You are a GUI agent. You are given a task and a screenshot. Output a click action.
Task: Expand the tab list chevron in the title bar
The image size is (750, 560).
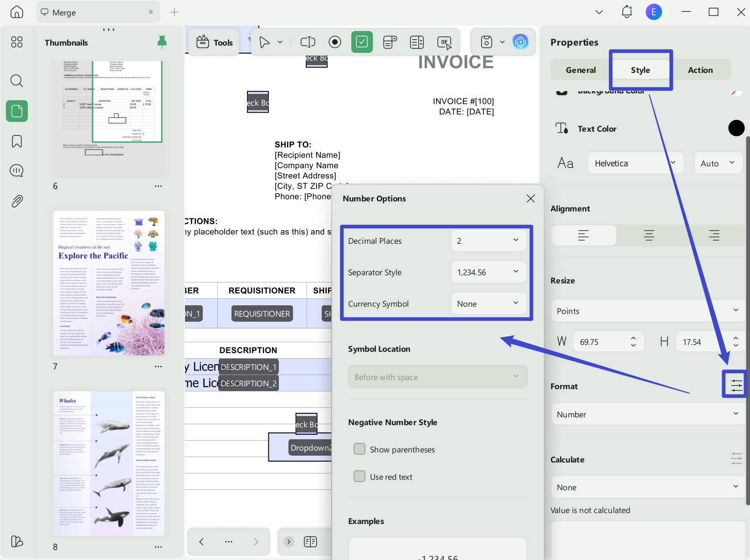pyautogui.click(x=599, y=12)
